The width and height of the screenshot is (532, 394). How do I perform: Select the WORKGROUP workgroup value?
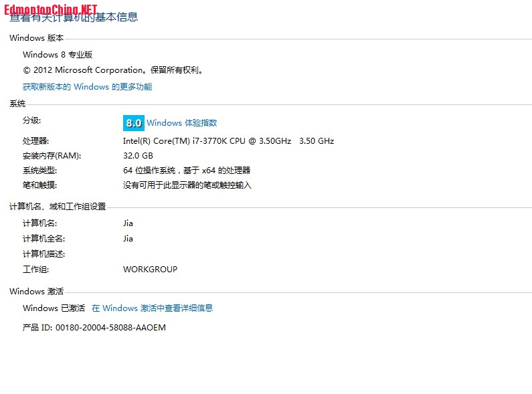click(x=150, y=270)
